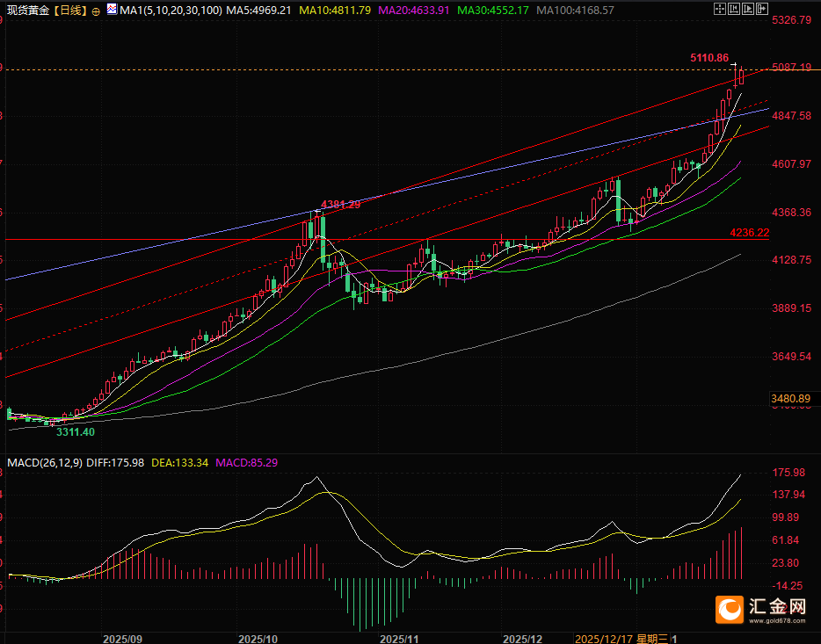This screenshot has height=644, width=821.
Task: Click the MA30:4552.17 value
Action: pyautogui.click(x=493, y=10)
